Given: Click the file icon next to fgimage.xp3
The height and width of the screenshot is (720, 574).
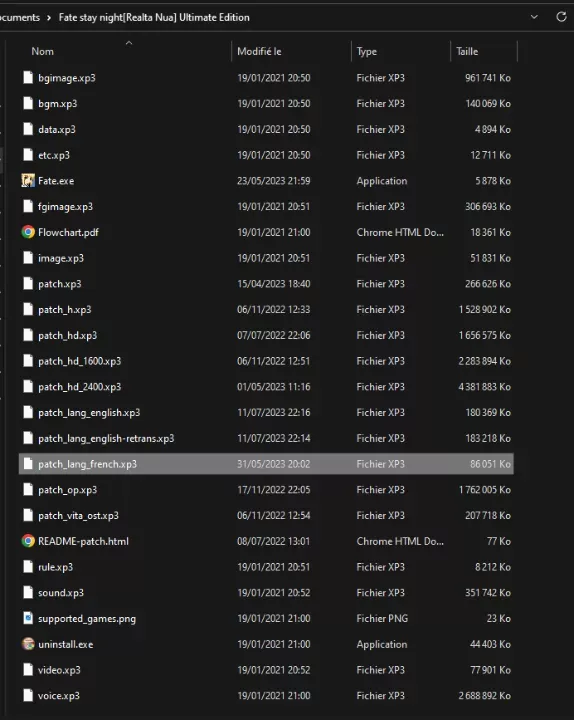Looking at the screenshot, I should [28, 207].
